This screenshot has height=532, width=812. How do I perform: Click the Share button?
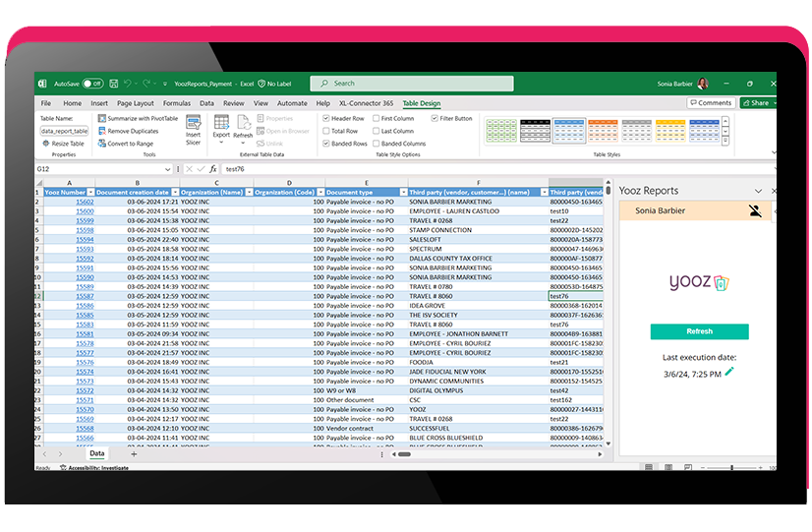[758, 103]
